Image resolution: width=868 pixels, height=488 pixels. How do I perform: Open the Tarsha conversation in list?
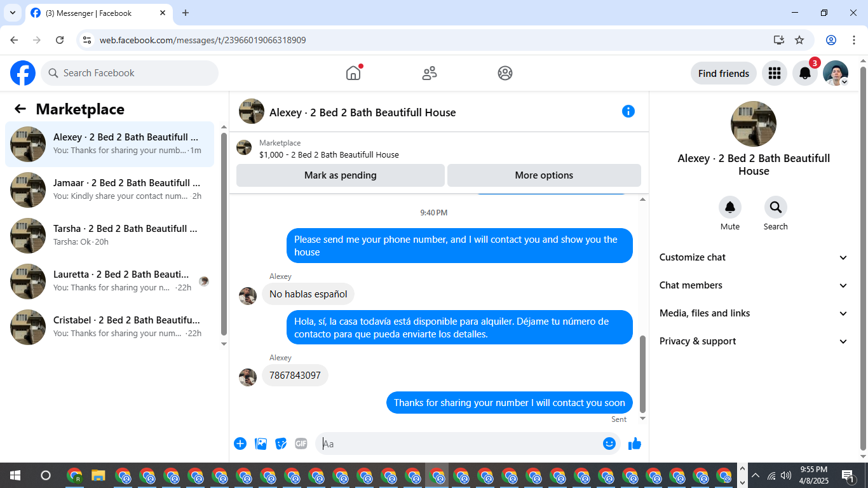click(109, 236)
